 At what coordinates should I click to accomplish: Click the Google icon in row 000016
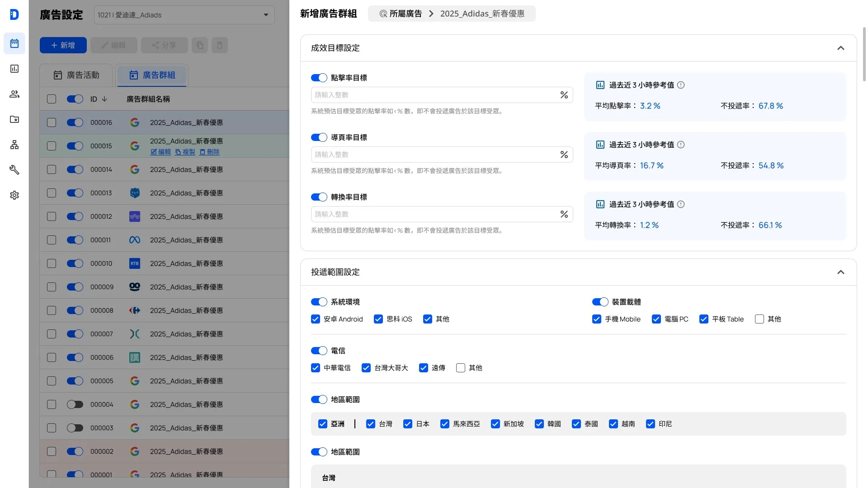pos(135,122)
